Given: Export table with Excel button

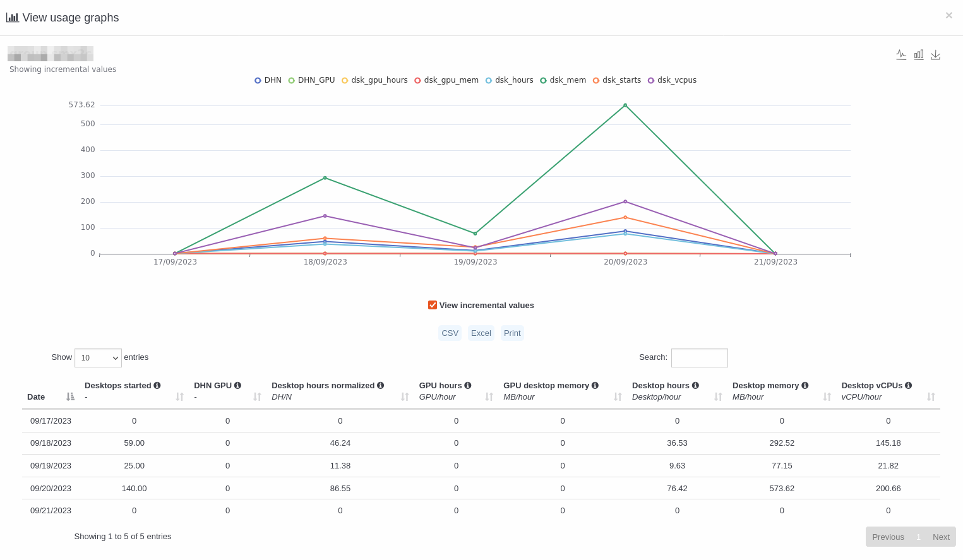Looking at the screenshot, I should pos(481,333).
